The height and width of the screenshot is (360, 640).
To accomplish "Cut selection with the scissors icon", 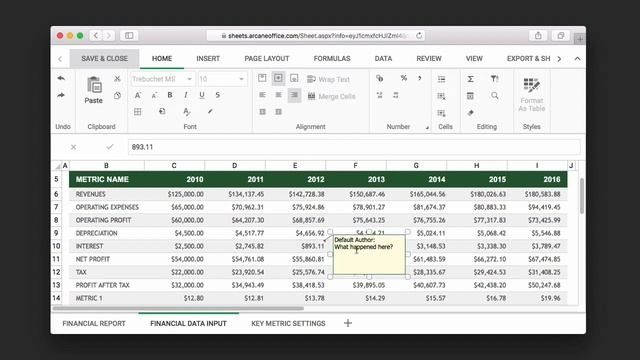I will pos(117,78).
